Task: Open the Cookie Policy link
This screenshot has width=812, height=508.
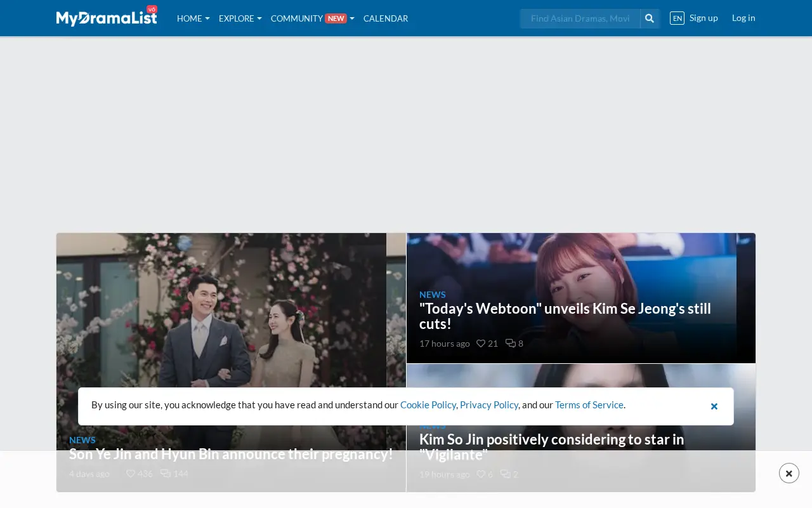Action: 428,404
